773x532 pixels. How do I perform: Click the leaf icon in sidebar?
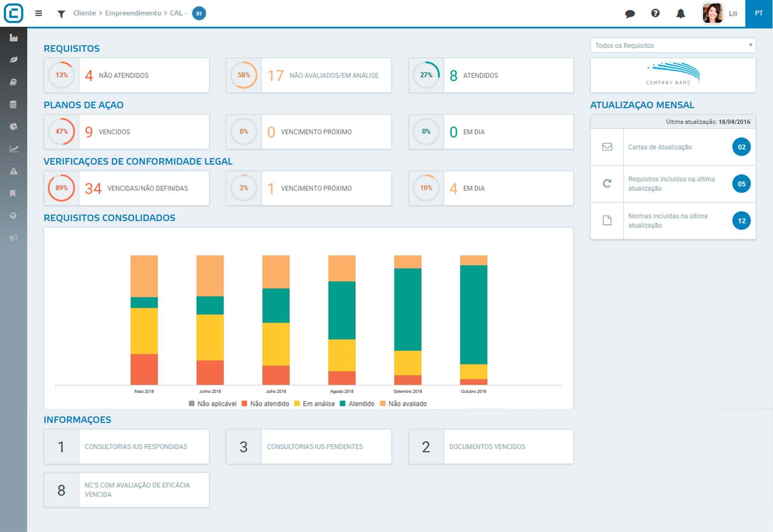pos(14,60)
